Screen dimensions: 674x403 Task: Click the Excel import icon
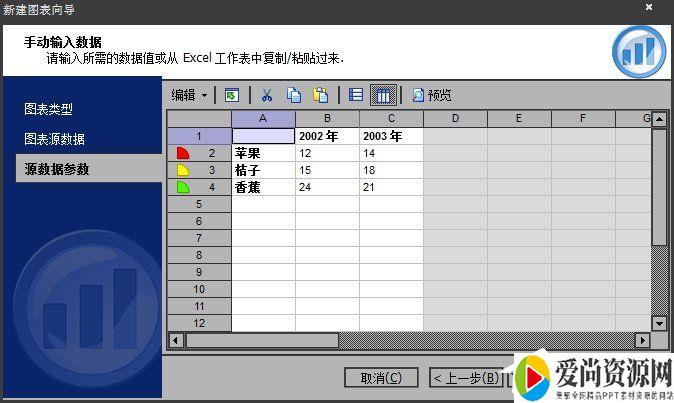[232, 96]
